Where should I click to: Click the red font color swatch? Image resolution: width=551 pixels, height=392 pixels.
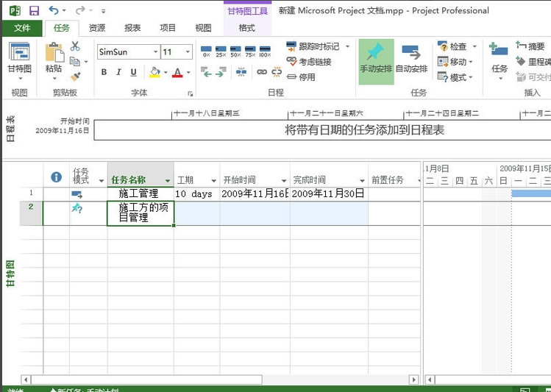(x=177, y=72)
